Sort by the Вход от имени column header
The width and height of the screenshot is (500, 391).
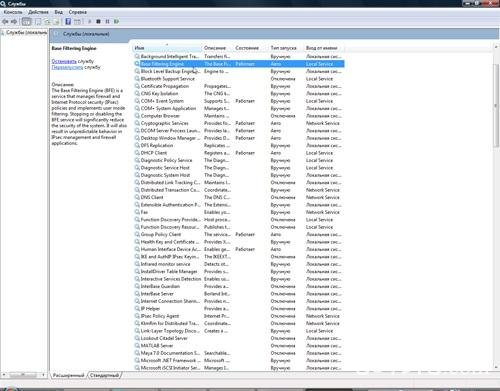tap(323, 48)
